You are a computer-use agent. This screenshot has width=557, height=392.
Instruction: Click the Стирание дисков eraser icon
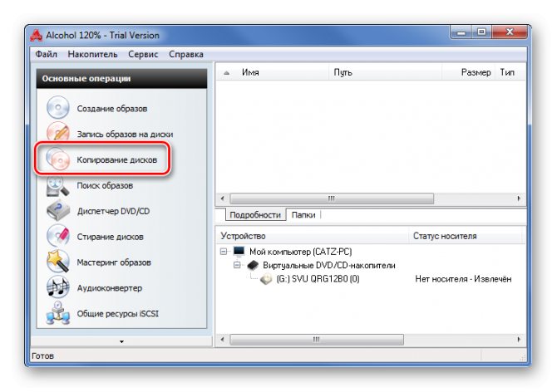click(58, 236)
